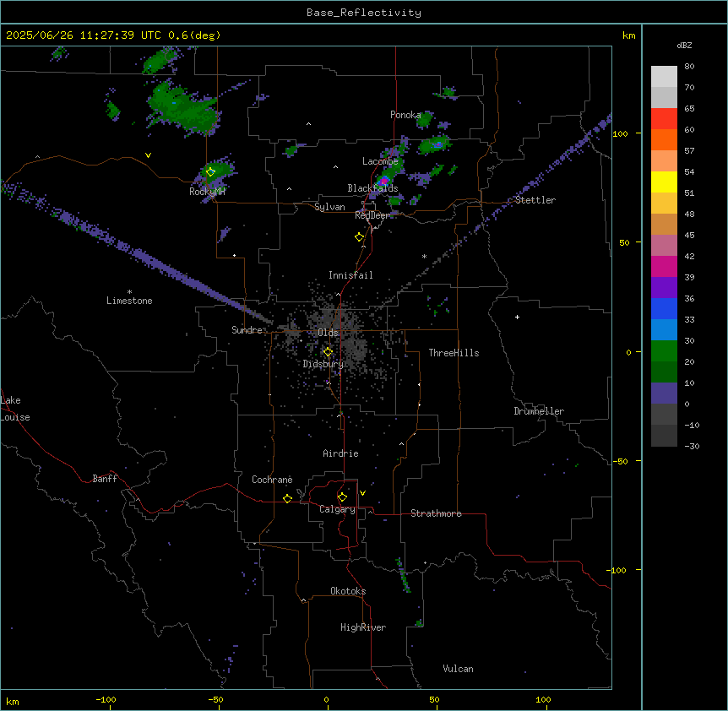728x711 pixels.
Task: Click the Sylvan label
Action: tap(329, 207)
